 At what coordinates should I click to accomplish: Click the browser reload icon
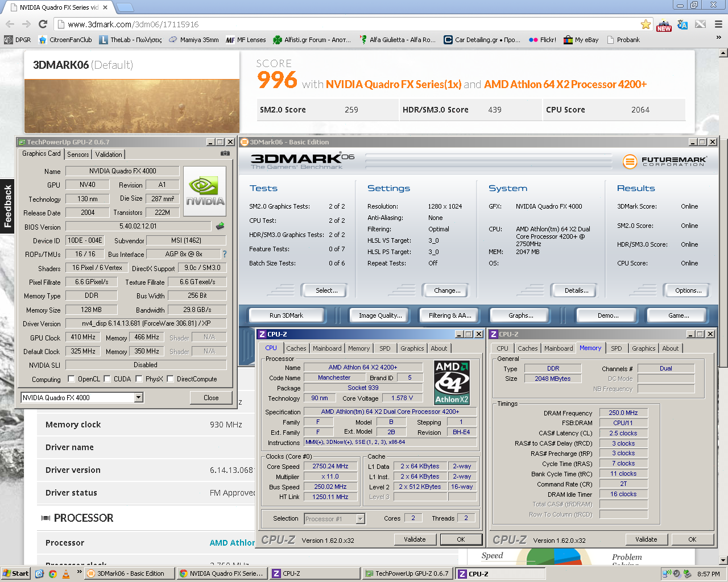coord(43,24)
